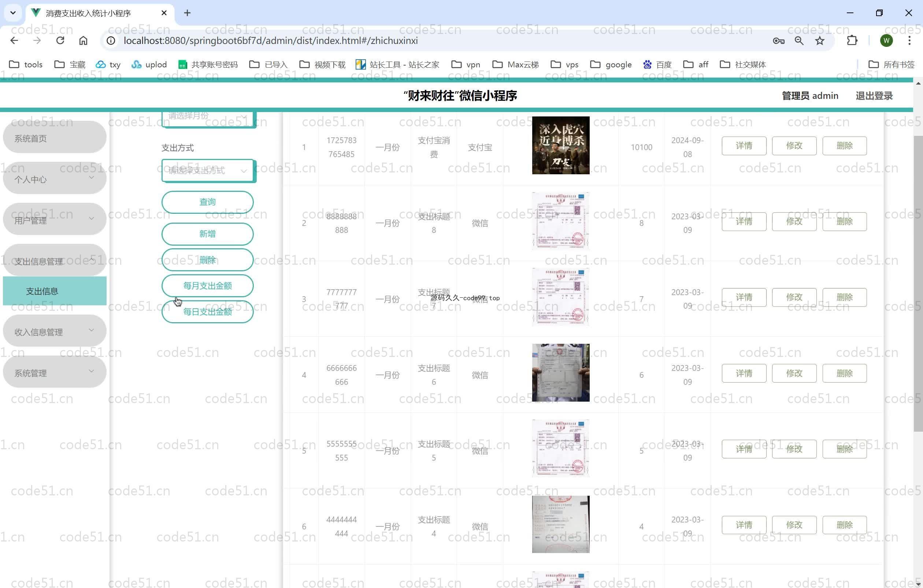The image size is (923, 588).
Task: Open the receipt photo thumbnail in row 4
Action: (561, 373)
